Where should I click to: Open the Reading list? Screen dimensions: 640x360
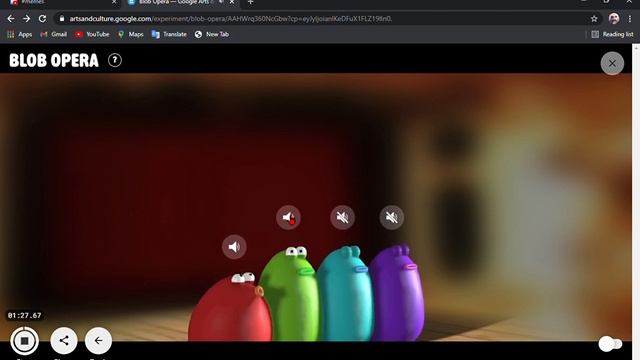point(613,34)
